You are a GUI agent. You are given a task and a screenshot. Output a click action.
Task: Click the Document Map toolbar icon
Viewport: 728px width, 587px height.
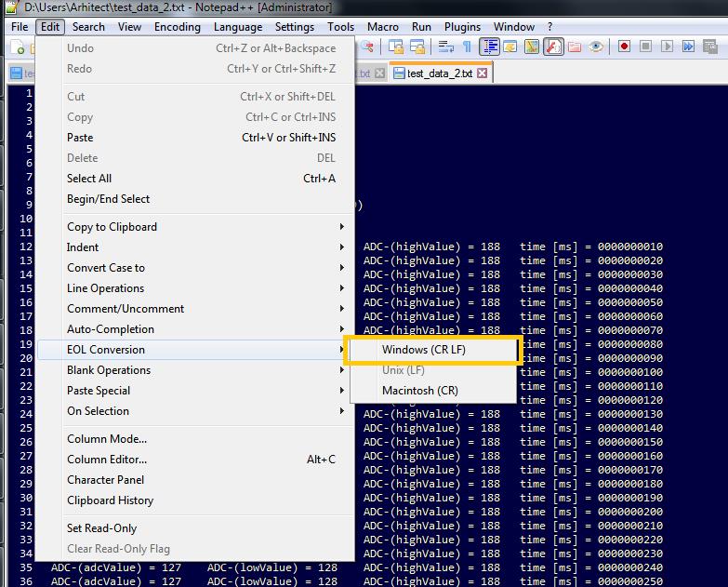click(532, 47)
